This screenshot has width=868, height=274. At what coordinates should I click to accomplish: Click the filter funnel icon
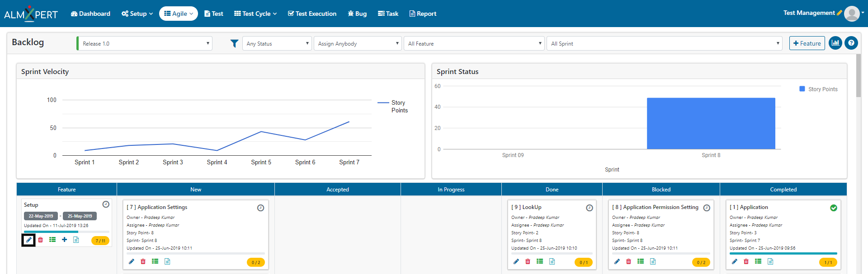pos(234,44)
